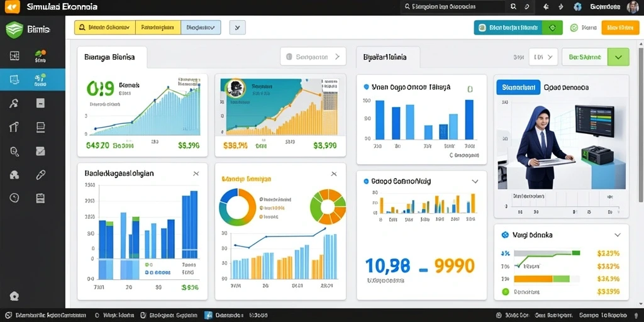Click the orange progress bar in Vagi Odnnka panel
Image resolution: width=644 pixels, height=322 pixels.
tap(541, 279)
